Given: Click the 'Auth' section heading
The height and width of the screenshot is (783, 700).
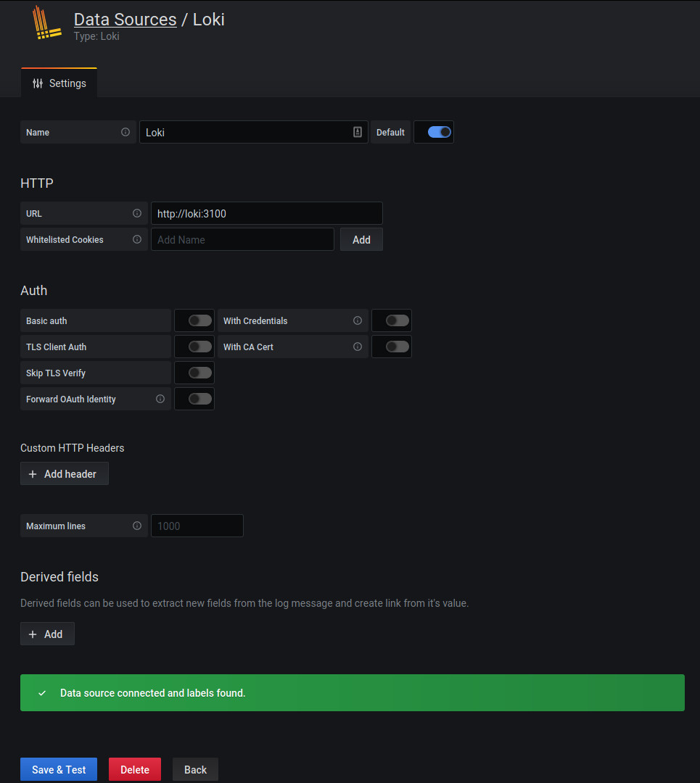Looking at the screenshot, I should [x=34, y=290].
